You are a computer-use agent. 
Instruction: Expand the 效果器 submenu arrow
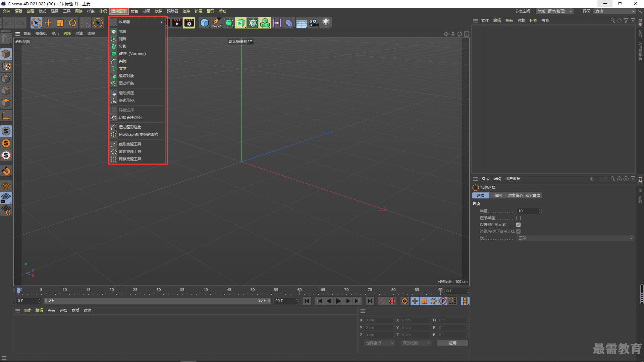[161, 22]
